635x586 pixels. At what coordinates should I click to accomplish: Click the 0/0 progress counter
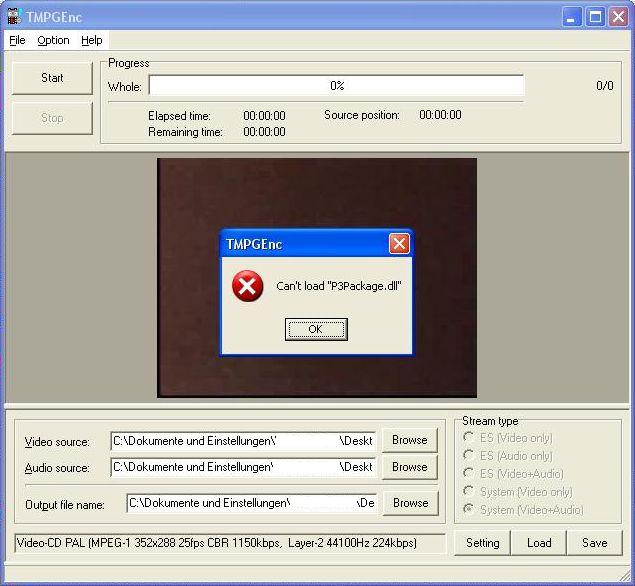click(605, 86)
